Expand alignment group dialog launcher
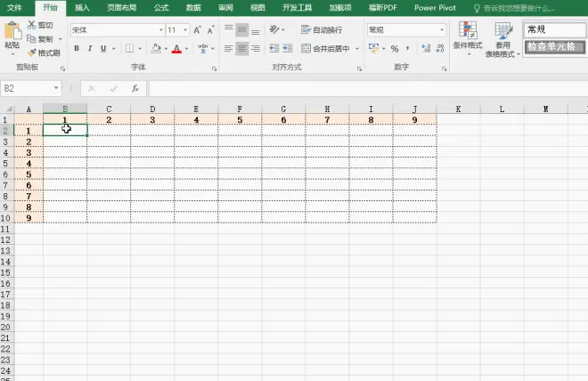 [x=359, y=69]
